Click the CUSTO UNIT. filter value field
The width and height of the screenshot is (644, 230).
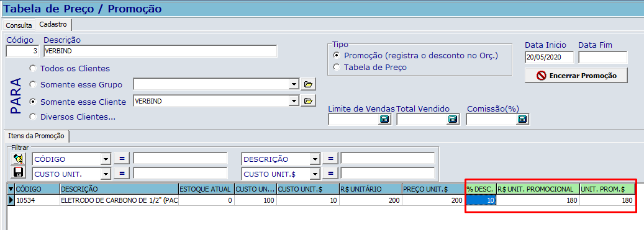[x=180, y=173]
